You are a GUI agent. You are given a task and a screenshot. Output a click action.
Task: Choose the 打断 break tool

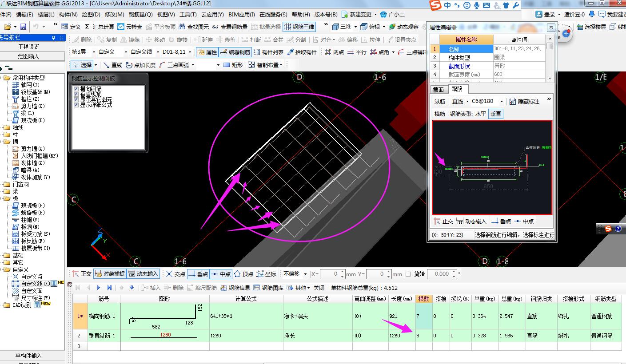[x=251, y=40]
